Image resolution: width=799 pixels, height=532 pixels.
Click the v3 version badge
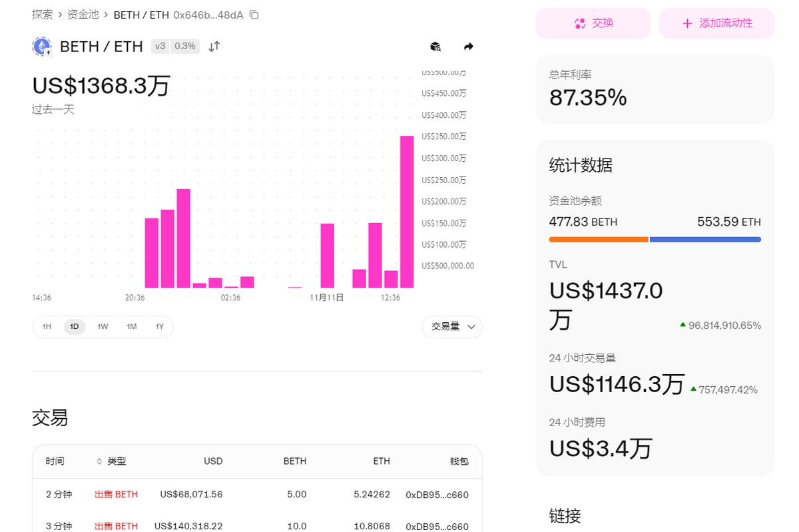(x=160, y=46)
